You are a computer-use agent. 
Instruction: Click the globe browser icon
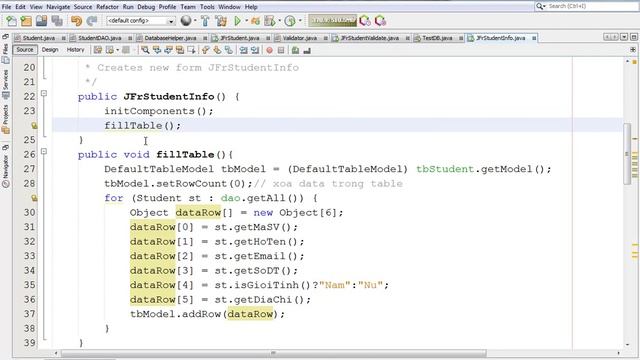click(186, 20)
